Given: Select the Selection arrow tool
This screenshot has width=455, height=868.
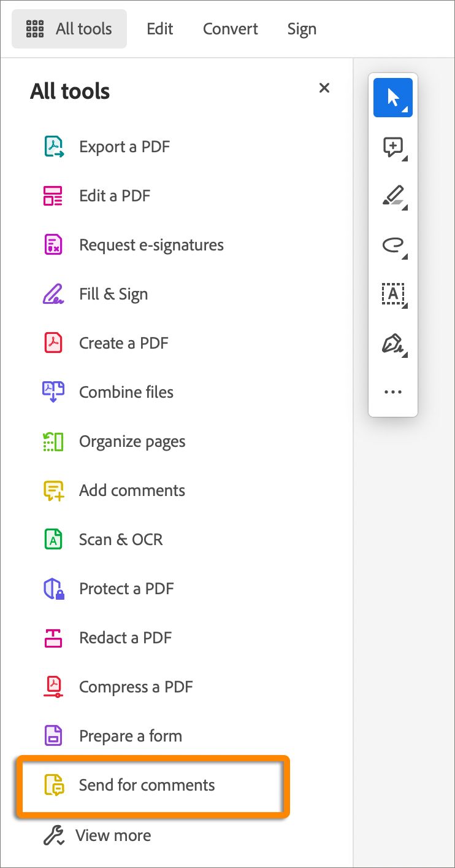Looking at the screenshot, I should coord(392,97).
